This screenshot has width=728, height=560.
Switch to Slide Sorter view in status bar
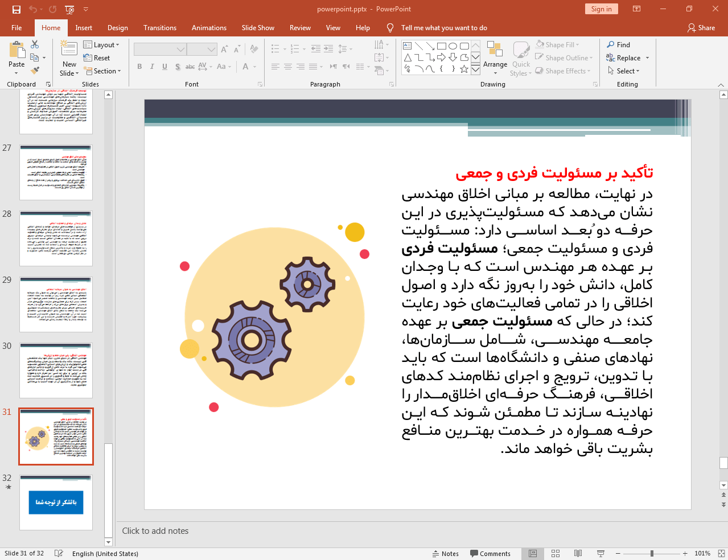click(x=555, y=553)
